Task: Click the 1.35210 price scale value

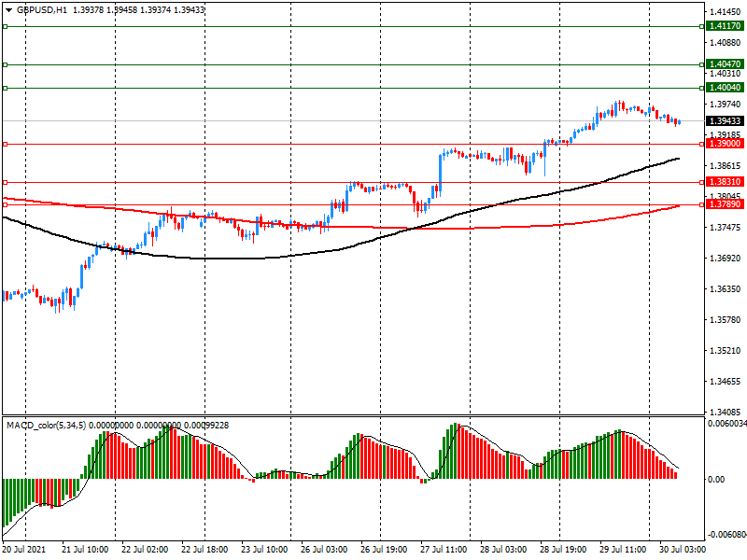Action: (726, 351)
